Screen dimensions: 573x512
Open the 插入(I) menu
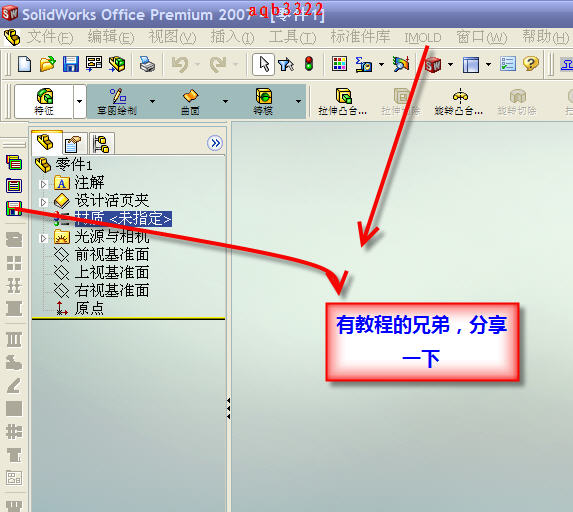coord(232,37)
